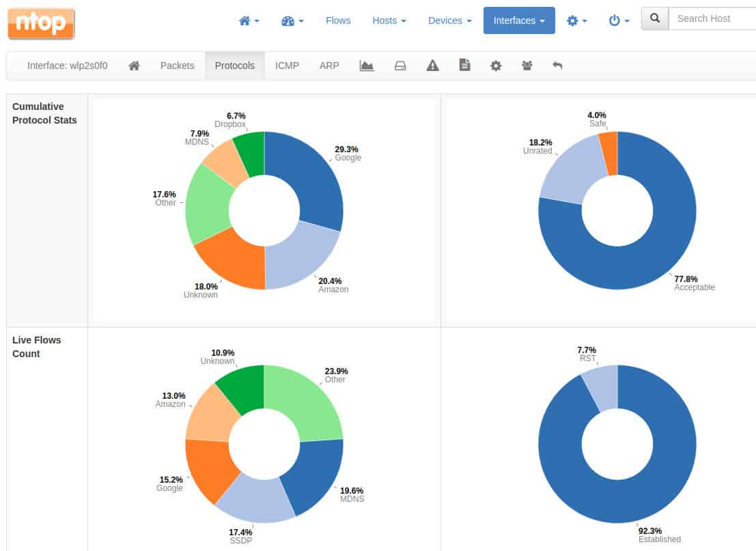Click the Safe 4.0% orange slice
Viewport: 756px width, 551px height.
pyautogui.click(x=609, y=154)
